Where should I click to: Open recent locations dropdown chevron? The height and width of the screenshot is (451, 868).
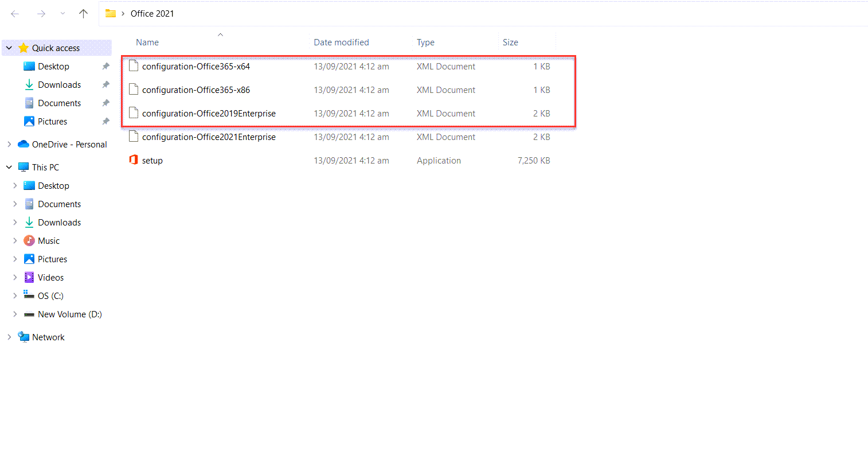point(62,14)
